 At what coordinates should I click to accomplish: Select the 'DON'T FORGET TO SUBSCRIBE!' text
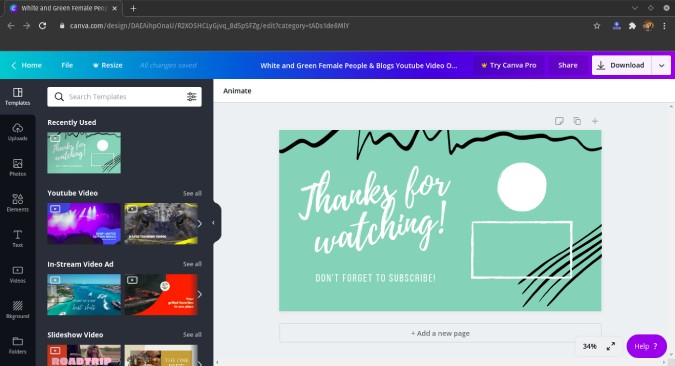[375, 278]
